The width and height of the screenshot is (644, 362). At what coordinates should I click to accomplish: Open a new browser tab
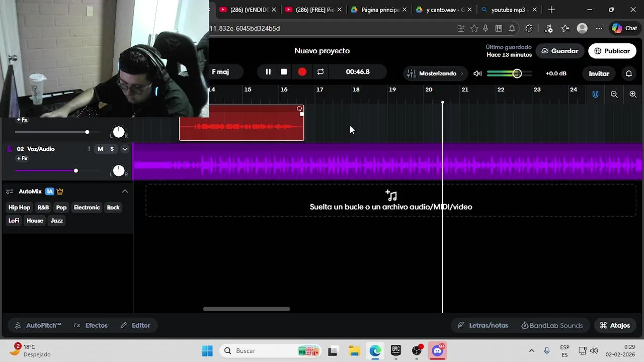pyautogui.click(x=551, y=10)
